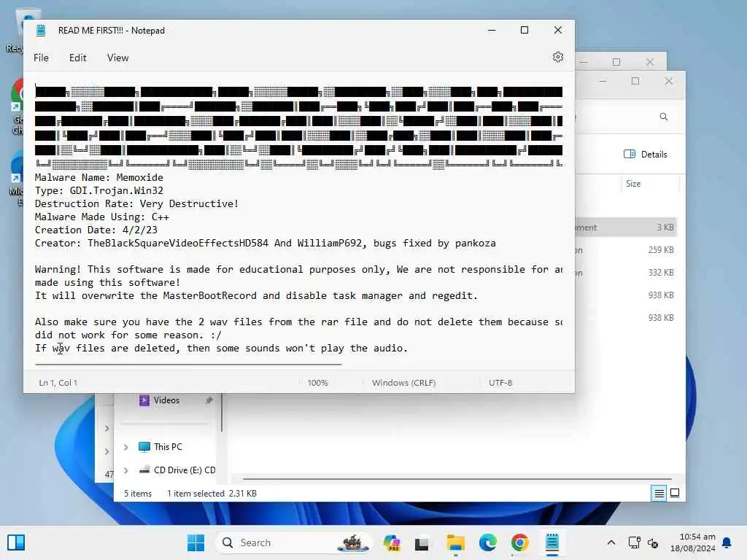Switch Explorer to details list view
747x560 pixels.
659,494
